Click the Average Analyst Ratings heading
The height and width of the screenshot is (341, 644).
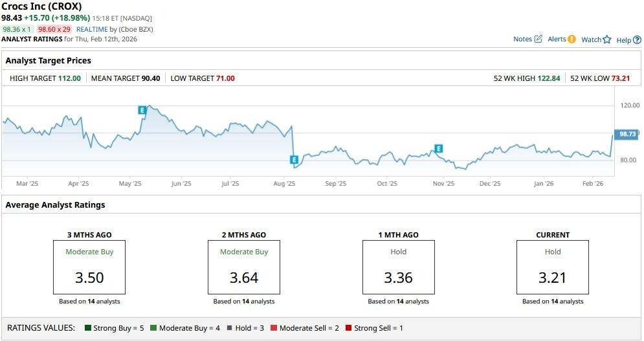point(55,204)
